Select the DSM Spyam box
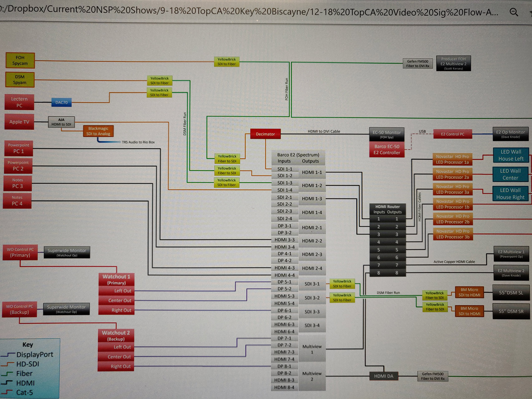Screen dimensions: 532x399 coord(20,79)
